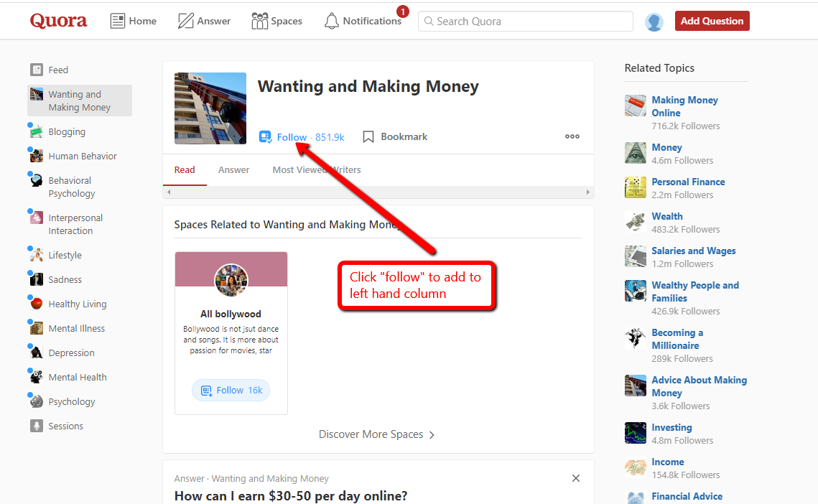The height and width of the screenshot is (504, 818).
Task: Click the Answer pencil icon in header
Action: (186, 21)
